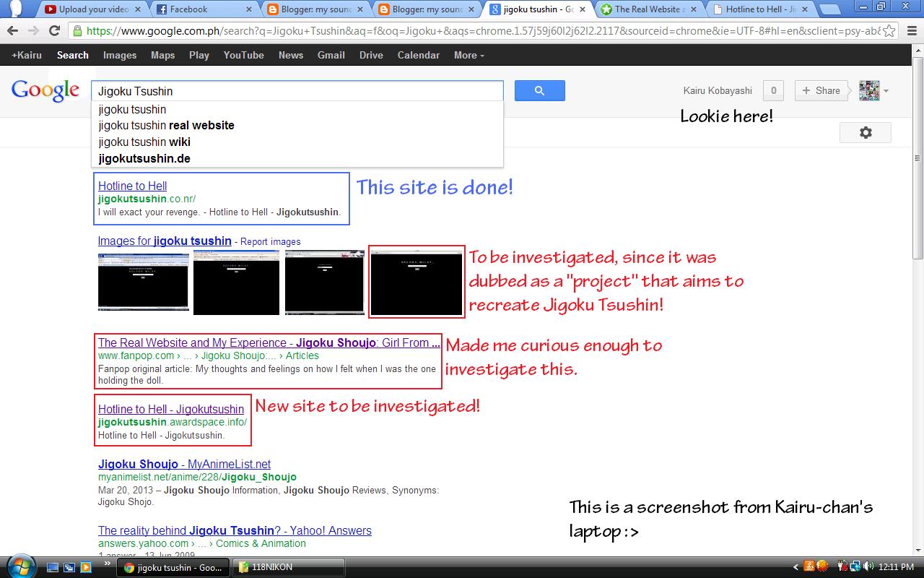This screenshot has width=924, height=578.
Task: Select suggestion 'jigoku tsushin wiki'
Action: (x=297, y=142)
